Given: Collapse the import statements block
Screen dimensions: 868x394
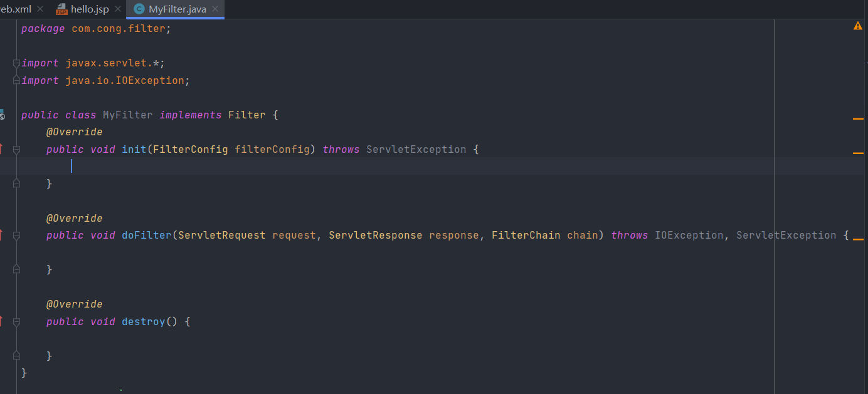Looking at the screenshot, I should click(16, 63).
